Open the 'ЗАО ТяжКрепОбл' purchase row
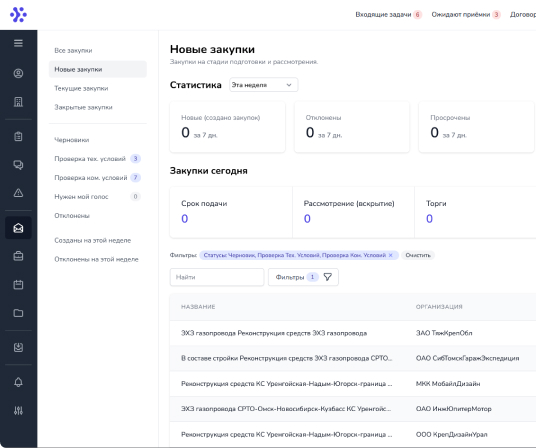Image resolution: width=536 pixels, height=448 pixels. [353, 333]
